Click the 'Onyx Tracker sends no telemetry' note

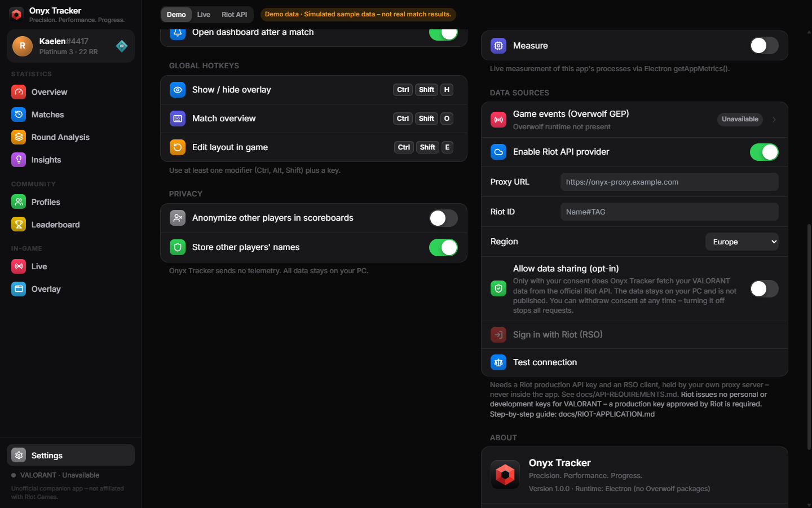(x=268, y=271)
